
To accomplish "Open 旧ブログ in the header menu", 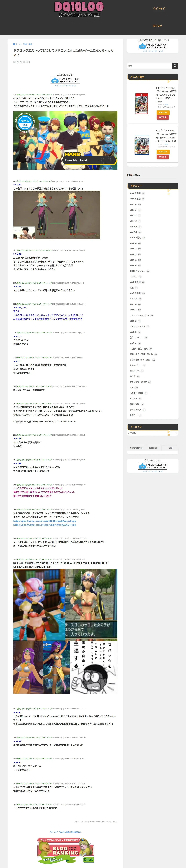I will pos(157,26).
